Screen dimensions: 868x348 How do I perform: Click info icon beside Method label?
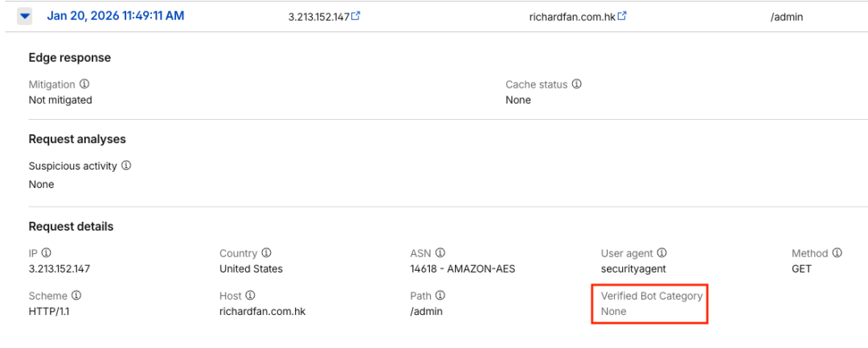837,253
